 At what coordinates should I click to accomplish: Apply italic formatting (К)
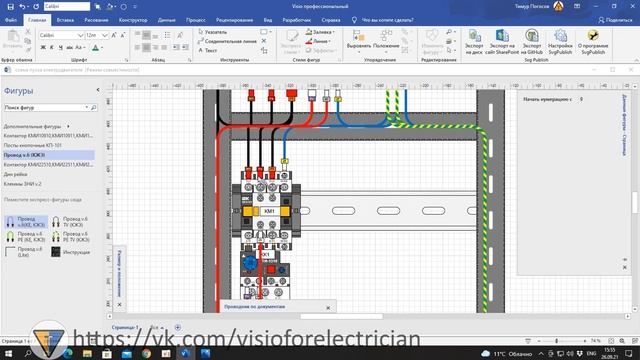coord(52,48)
